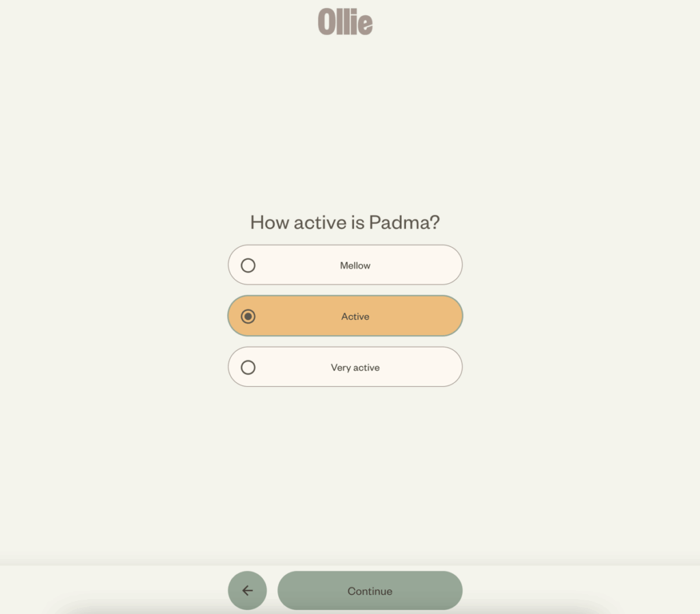
Task: Pick the first activity level choice, Mellow
Action: pyautogui.click(x=345, y=265)
